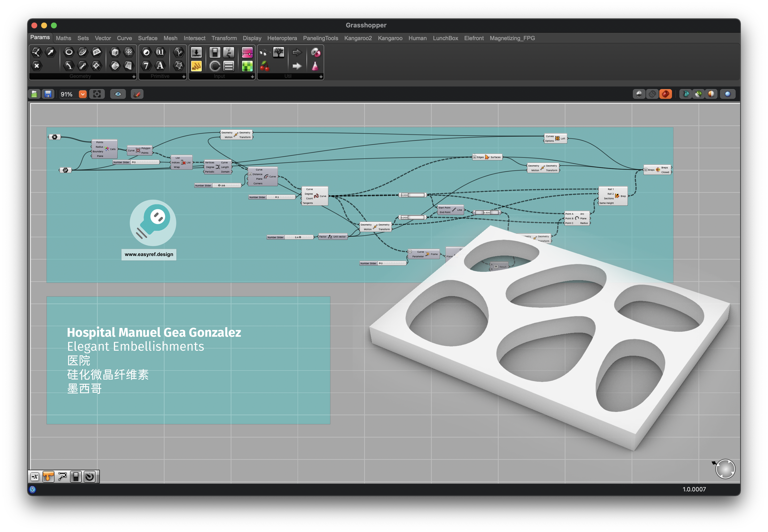
Task: Open the 91% zoom dropdown arrow
Action: pos(83,94)
